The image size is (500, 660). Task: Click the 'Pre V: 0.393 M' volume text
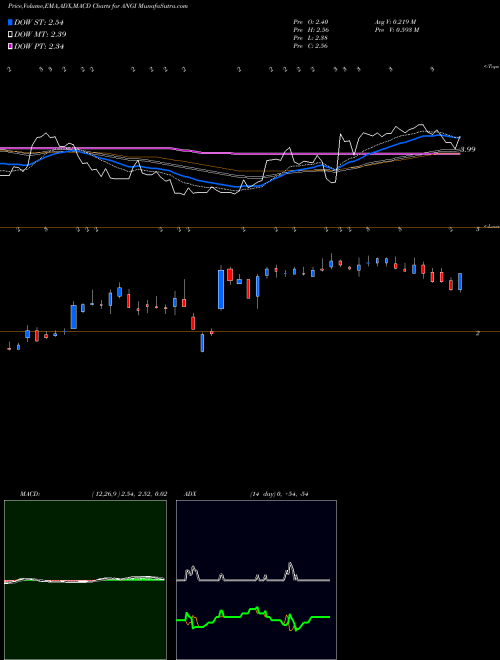(396, 30)
